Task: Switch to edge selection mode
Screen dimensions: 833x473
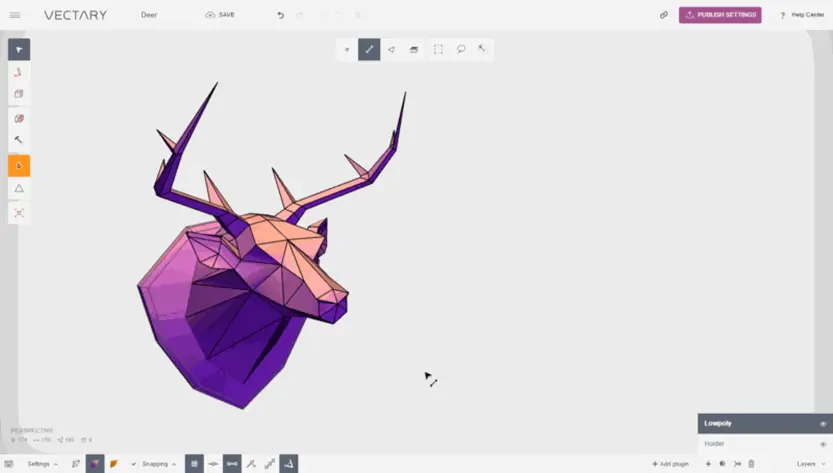Action: coord(369,49)
